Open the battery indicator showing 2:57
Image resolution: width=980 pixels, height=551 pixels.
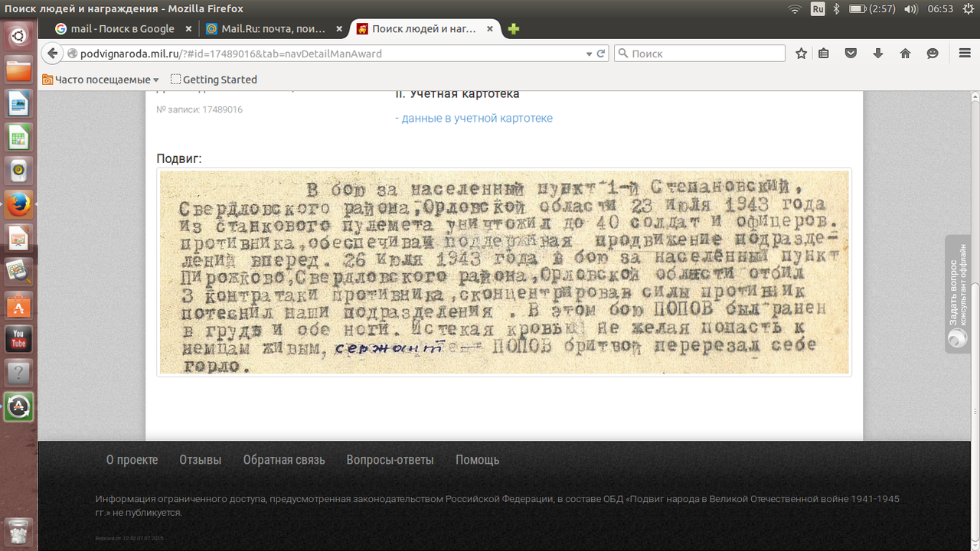point(872,9)
